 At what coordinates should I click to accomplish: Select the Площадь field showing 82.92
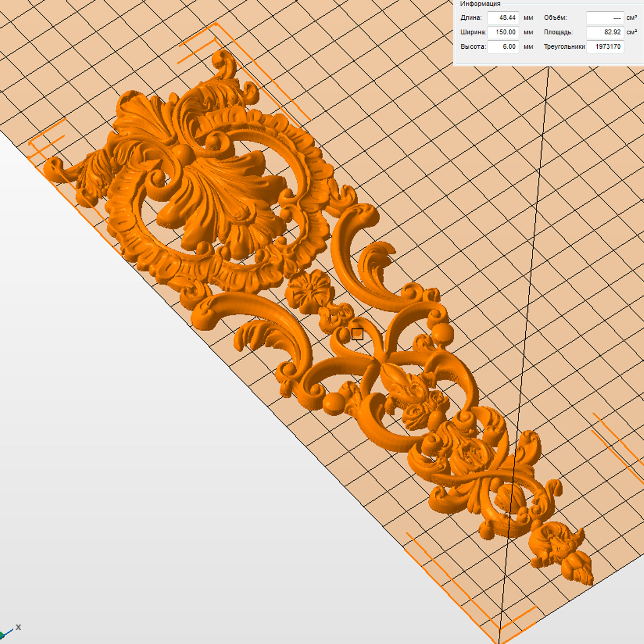pyautogui.click(x=605, y=32)
